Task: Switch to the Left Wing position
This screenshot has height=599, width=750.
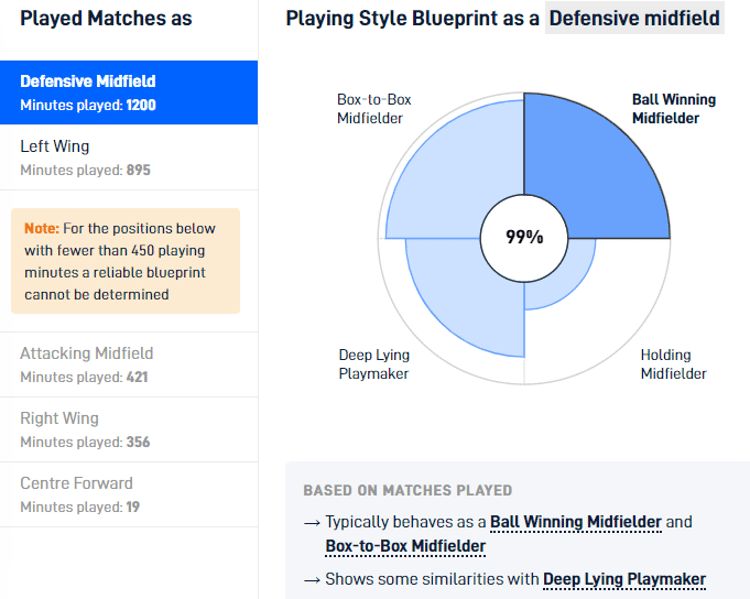Action: tap(128, 157)
